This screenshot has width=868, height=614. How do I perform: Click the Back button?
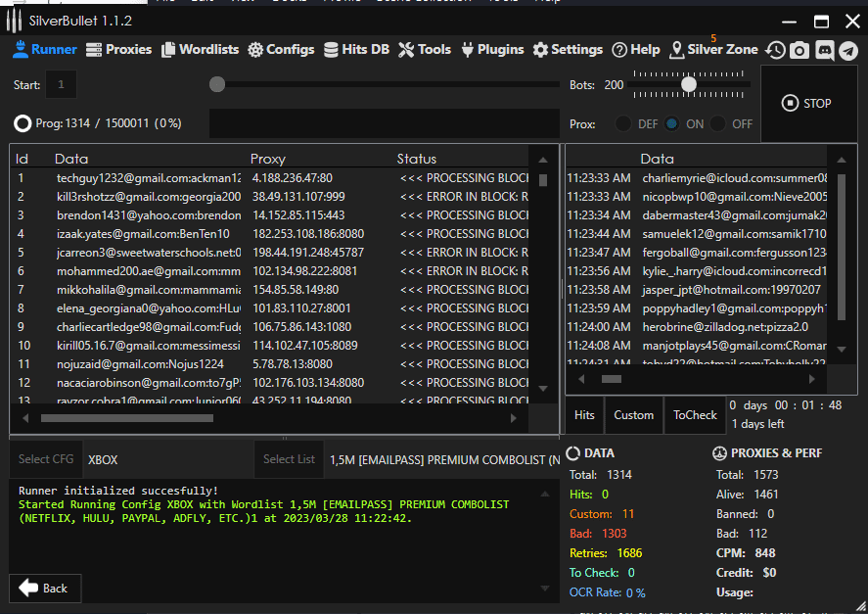coord(45,588)
